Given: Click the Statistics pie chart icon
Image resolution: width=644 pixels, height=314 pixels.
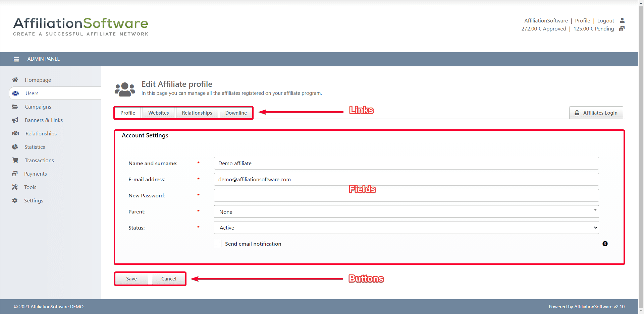Looking at the screenshot, I should [x=15, y=147].
